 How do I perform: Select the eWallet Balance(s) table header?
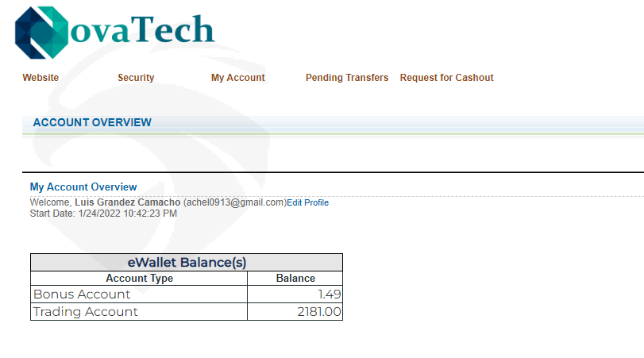coord(187,262)
